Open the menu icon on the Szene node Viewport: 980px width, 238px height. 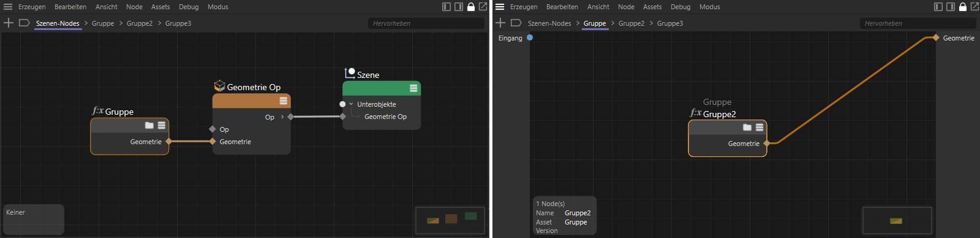point(413,88)
